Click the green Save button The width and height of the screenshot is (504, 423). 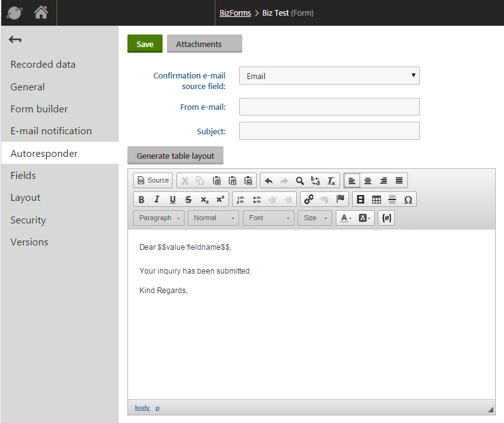[x=145, y=44]
